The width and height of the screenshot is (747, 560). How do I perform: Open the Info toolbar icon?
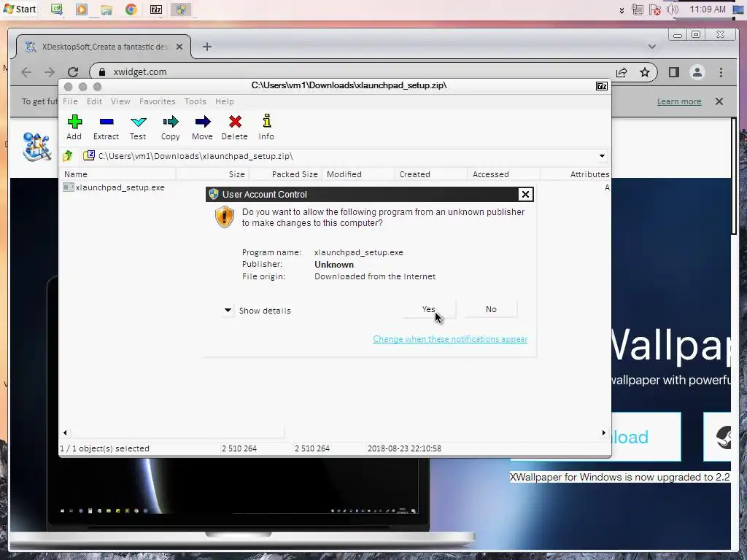266,127
